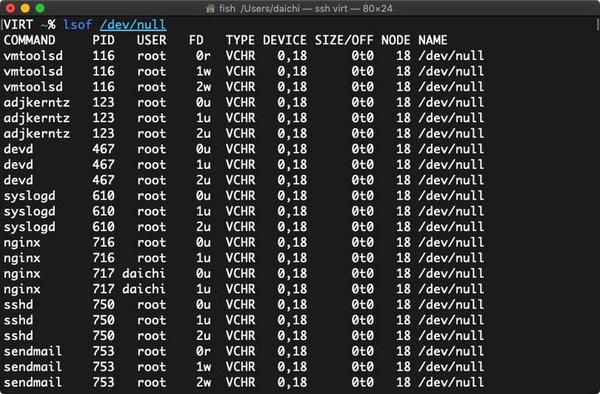Click the FD column header

coord(196,40)
